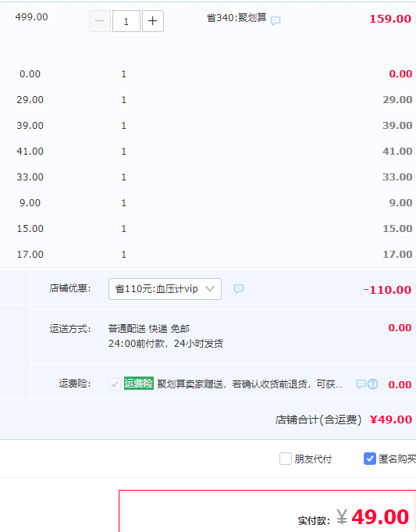This screenshot has width=416, height=532.
Task: Click the 省340:聚划算 discount text
Action: [236, 18]
